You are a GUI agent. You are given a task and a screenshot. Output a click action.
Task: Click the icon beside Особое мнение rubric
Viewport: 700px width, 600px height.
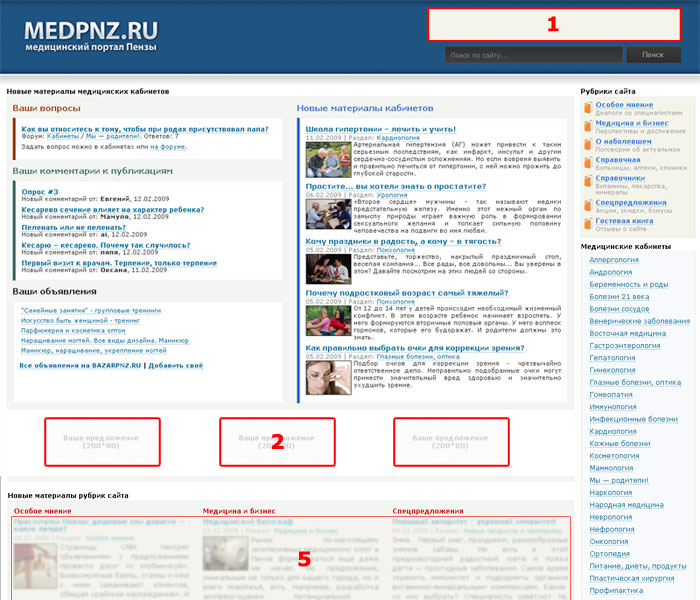coord(588,108)
